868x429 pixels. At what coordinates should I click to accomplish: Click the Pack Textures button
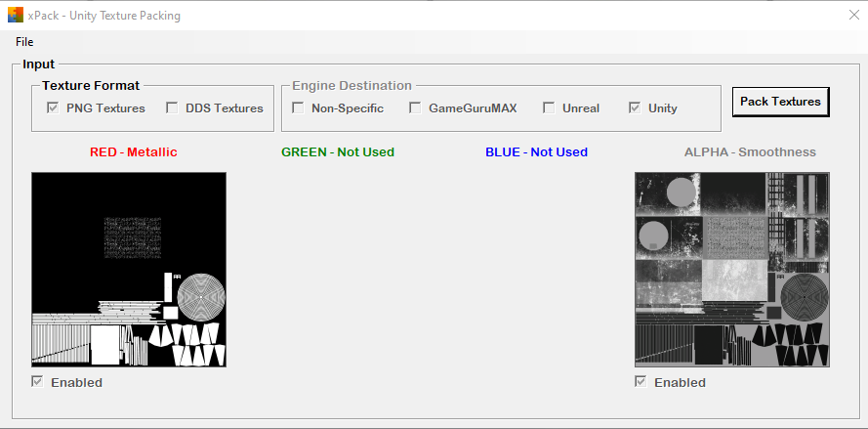[x=780, y=102]
